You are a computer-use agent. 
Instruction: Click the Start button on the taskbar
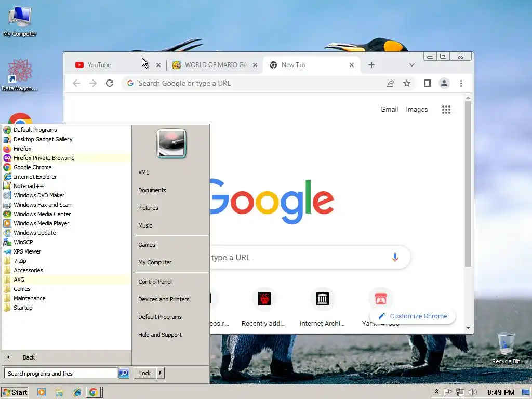click(x=15, y=393)
